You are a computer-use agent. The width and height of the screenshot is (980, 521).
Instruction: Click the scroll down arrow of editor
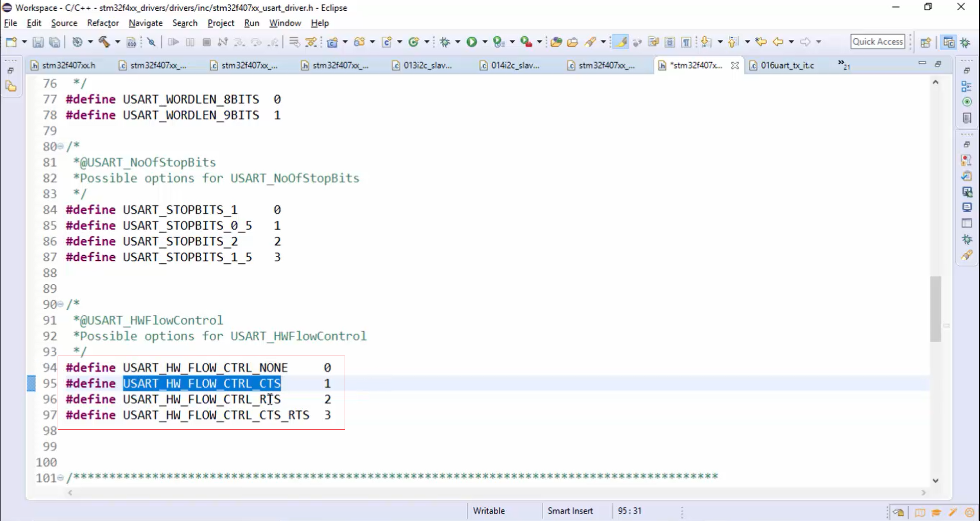point(935,480)
